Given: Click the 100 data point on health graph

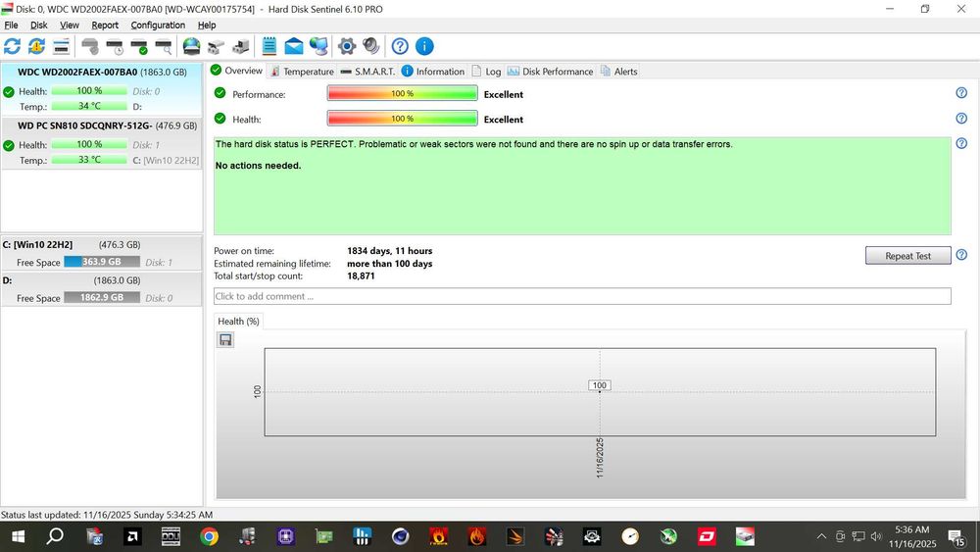Looking at the screenshot, I should click(600, 385).
